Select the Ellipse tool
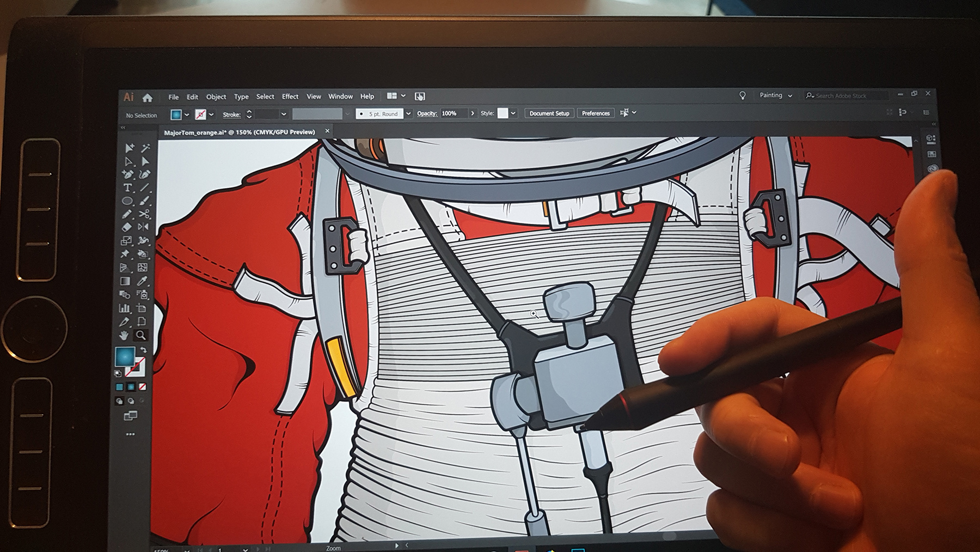Screen dimensions: 980x552 click(127, 201)
